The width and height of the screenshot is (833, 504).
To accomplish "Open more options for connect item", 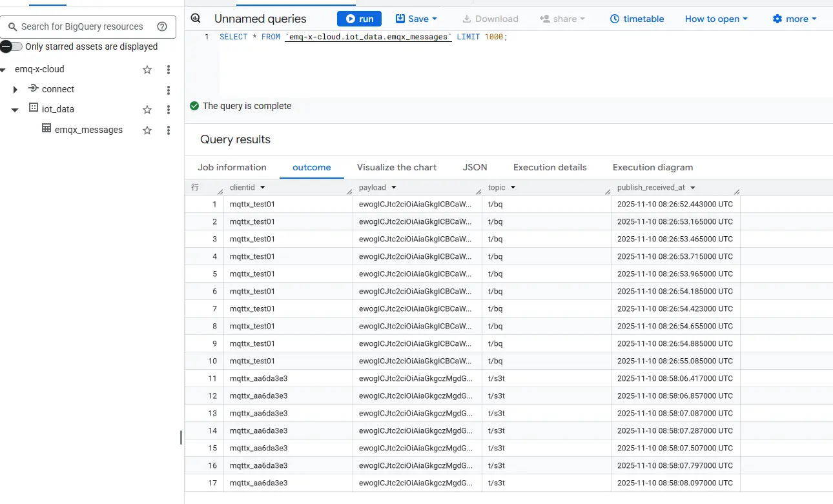I will pyautogui.click(x=169, y=90).
